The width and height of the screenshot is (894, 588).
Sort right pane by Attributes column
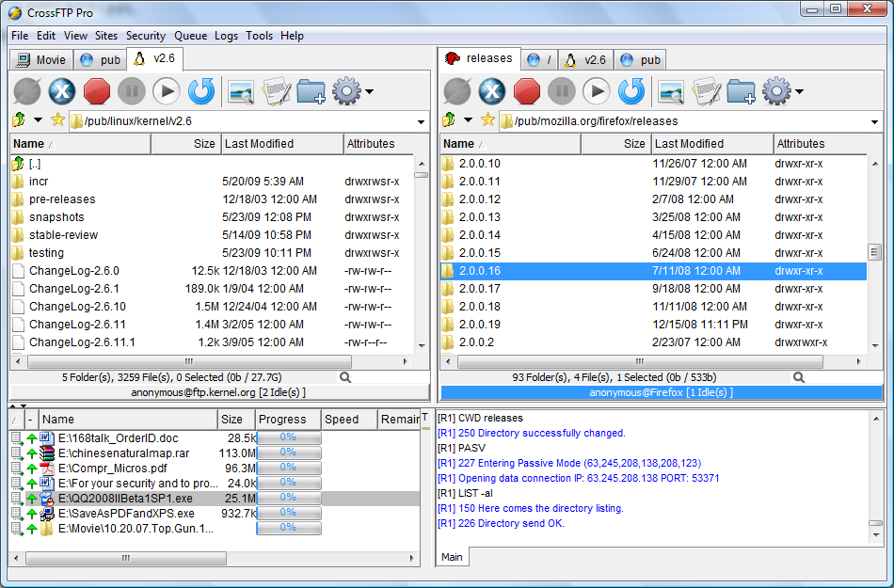click(801, 144)
